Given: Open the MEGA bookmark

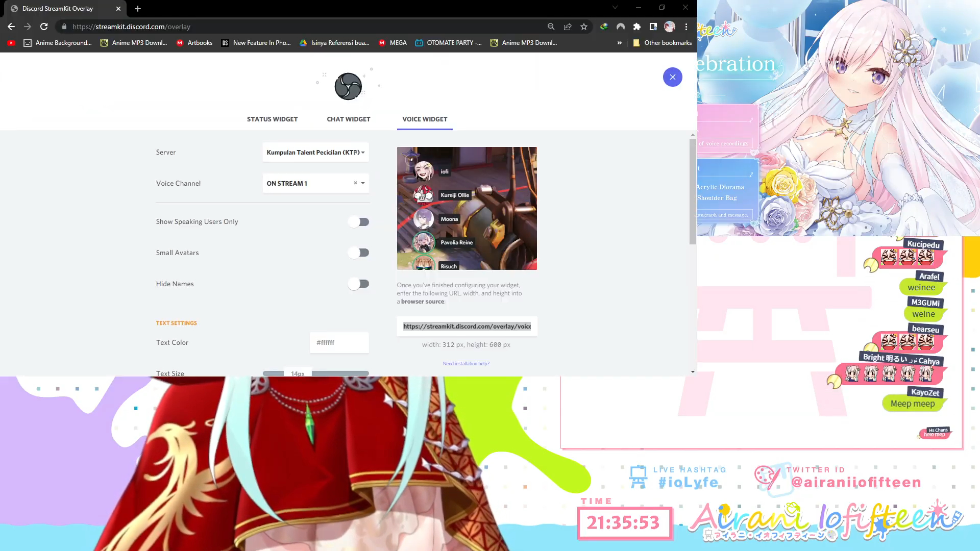Looking at the screenshot, I should click(393, 43).
